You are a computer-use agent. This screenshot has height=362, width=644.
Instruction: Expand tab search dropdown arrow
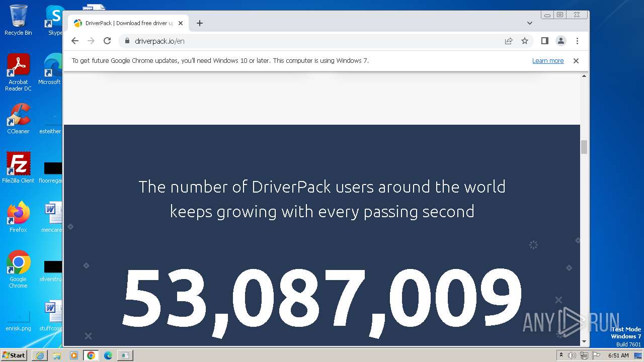[529, 23]
